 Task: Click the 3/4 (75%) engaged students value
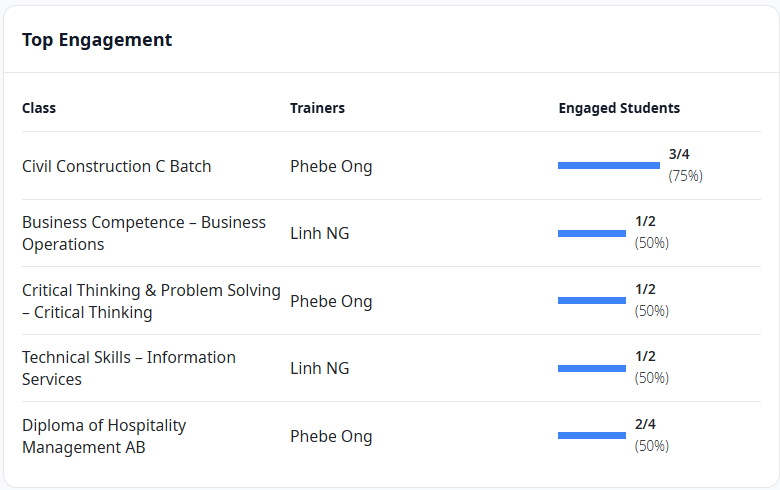click(685, 165)
